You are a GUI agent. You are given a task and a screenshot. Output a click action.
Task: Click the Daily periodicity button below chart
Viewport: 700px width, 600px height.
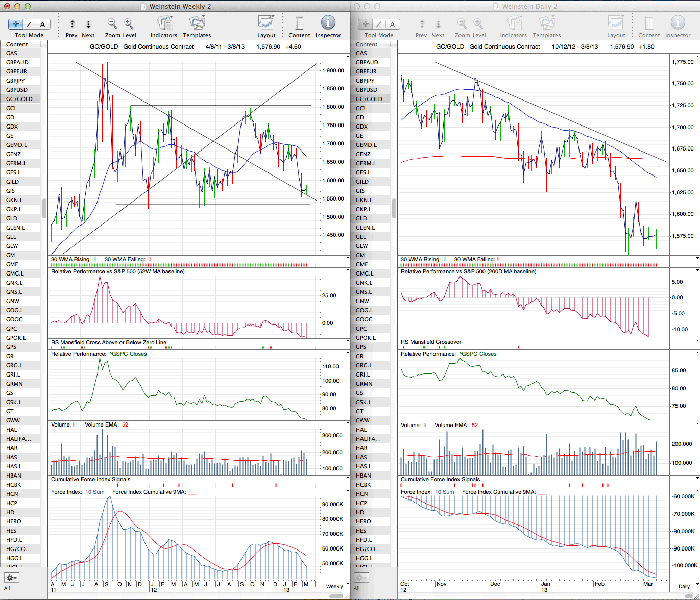click(x=684, y=586)
